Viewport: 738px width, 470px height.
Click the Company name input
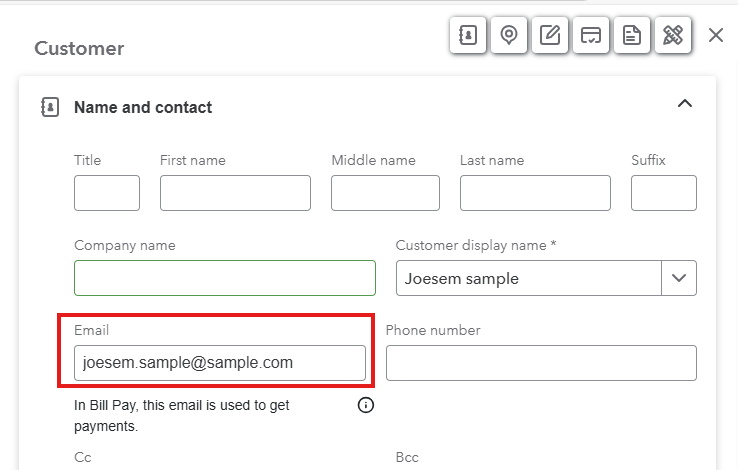pyautogui.click(x=225, y=278)
